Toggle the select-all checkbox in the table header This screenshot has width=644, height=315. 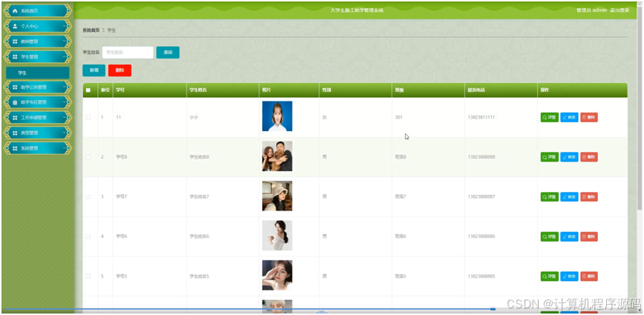tap(88, 90)
